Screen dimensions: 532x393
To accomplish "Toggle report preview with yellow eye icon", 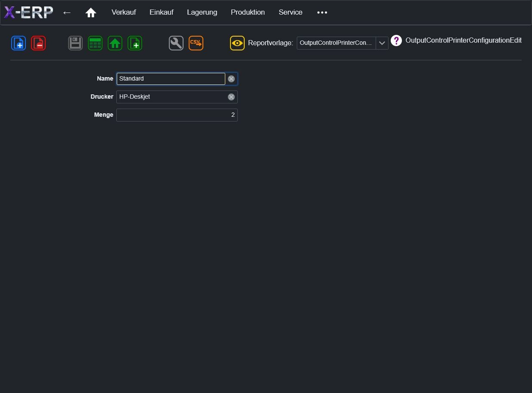I will [237, 43].
